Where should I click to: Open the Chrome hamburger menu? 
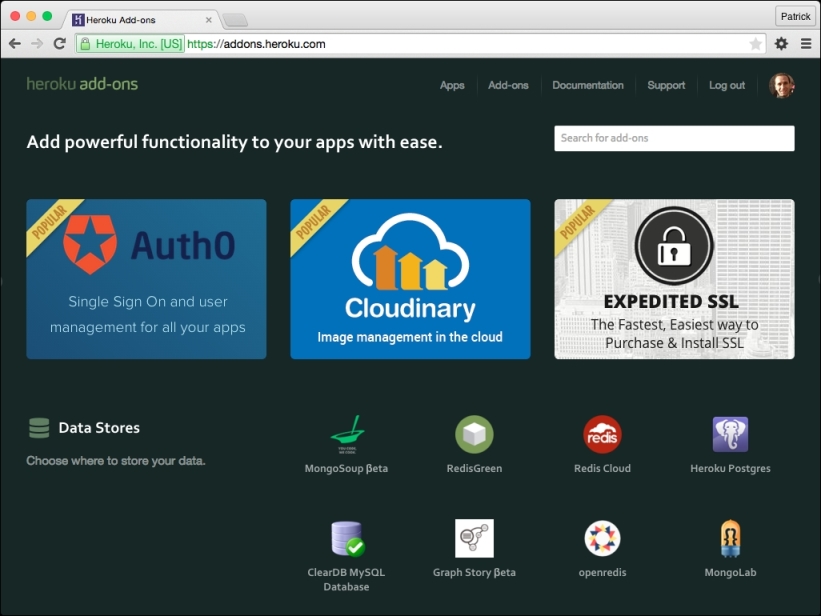coord(806,44)
